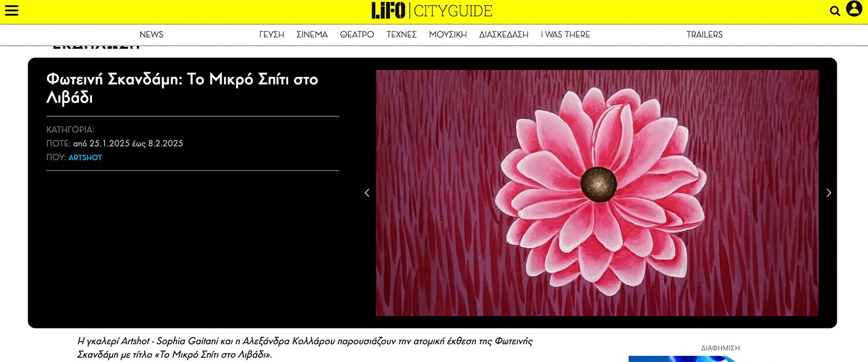Open the ΘΕΑΤΡΟ category

[x=356, y=35]
